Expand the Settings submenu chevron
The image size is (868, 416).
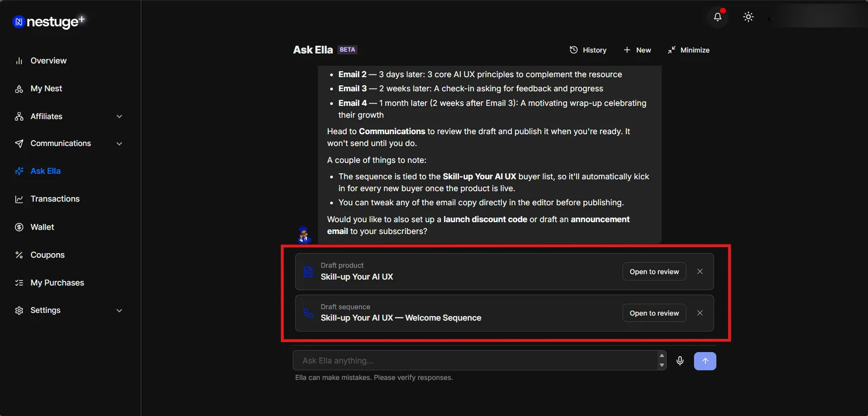pos(119,311)
